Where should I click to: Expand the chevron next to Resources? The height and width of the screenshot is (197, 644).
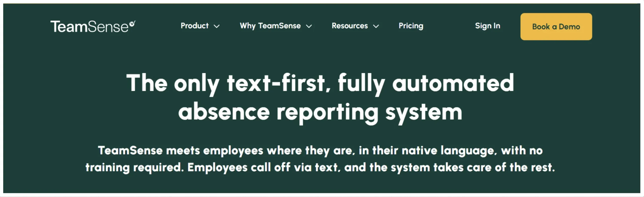376,26
